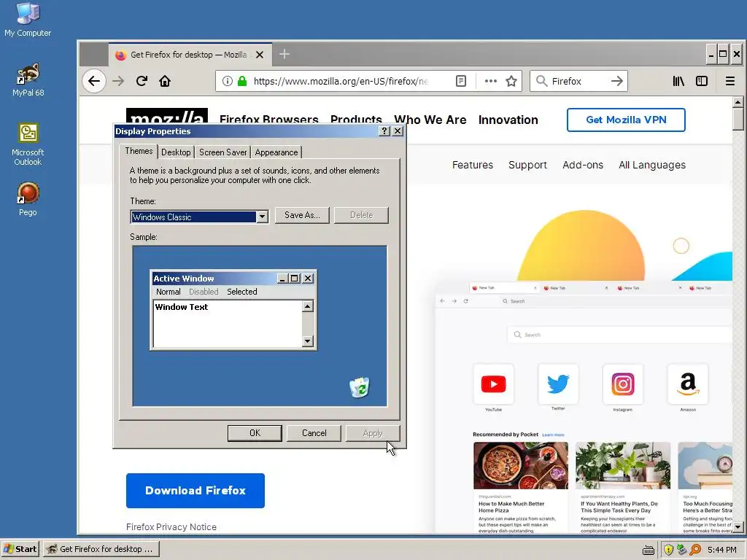Click the Firefox search box field
The image size is (747, 560).
(578, 81)
